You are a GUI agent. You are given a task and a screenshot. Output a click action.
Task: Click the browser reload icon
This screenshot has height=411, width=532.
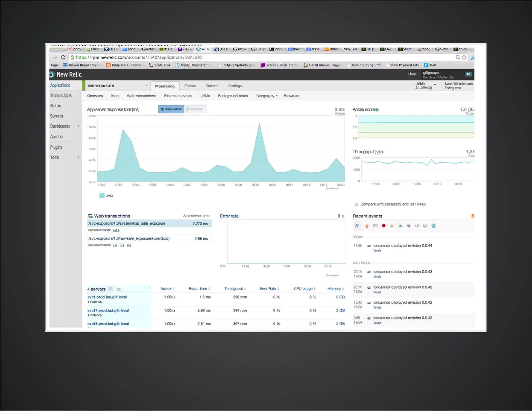[63, 57]
